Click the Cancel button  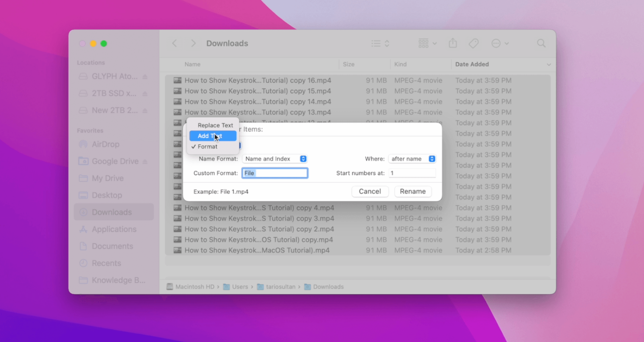(x=370, y=191)
